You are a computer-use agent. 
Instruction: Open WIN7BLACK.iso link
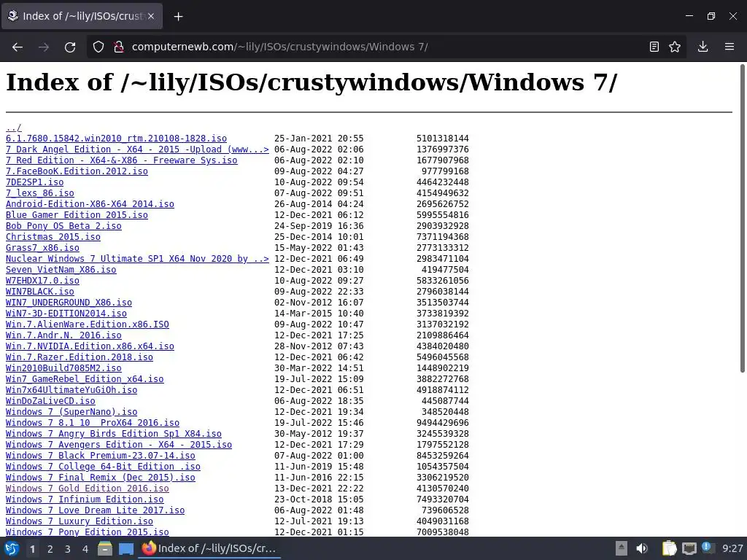(x=40, y=292)
